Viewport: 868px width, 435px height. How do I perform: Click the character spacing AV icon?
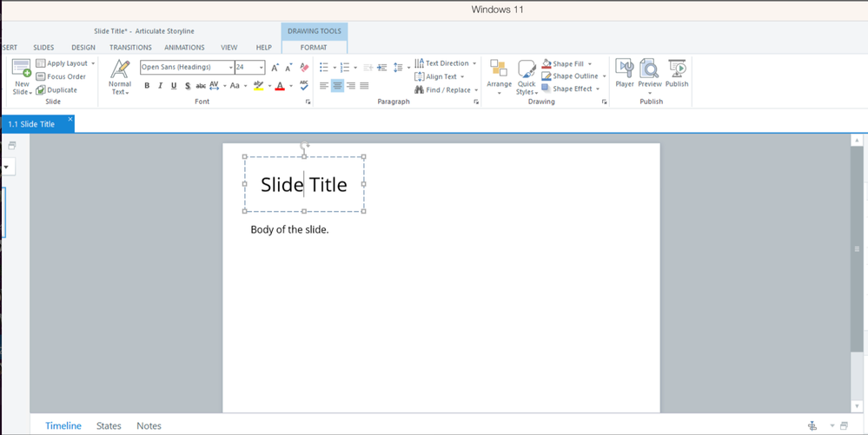[x=215, y=85]
